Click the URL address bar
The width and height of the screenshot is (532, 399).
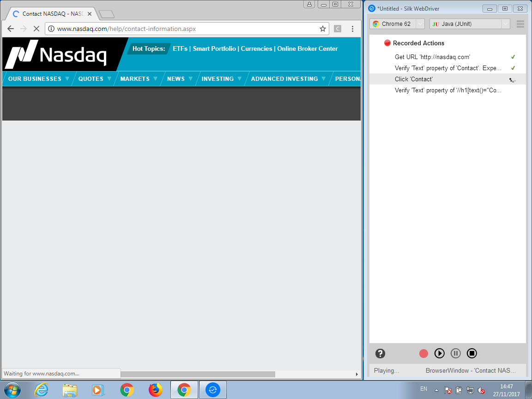click(x=187, y=29)
